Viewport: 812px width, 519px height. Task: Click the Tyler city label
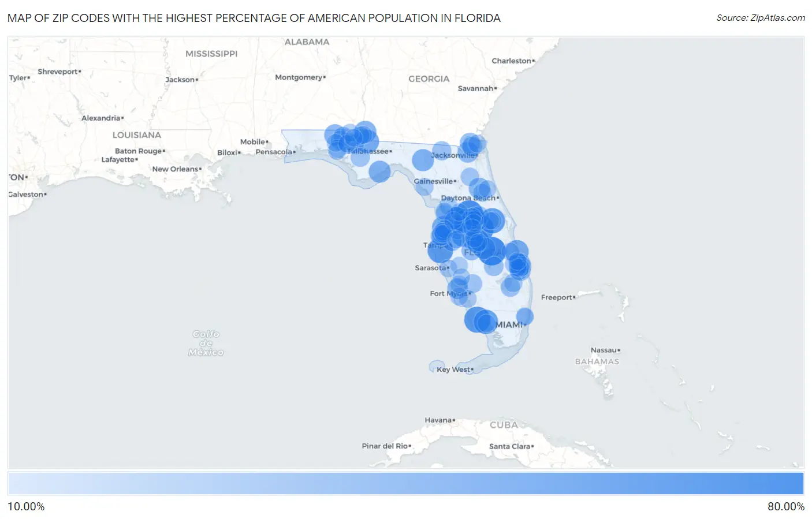pos(17,78)
